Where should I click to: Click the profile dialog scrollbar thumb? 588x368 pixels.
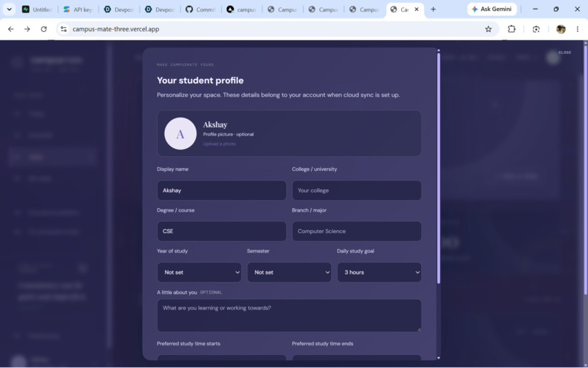click(438, 168)
